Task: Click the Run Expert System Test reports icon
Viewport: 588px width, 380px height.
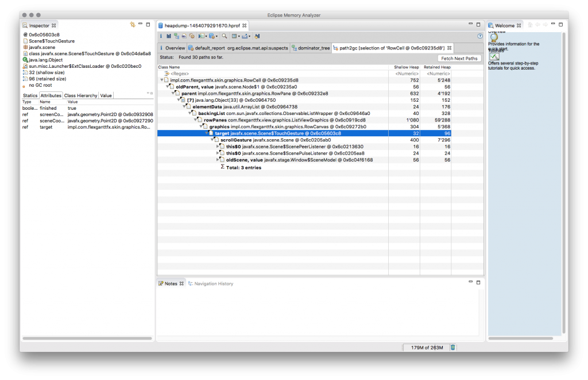Action: coord(201,36)
